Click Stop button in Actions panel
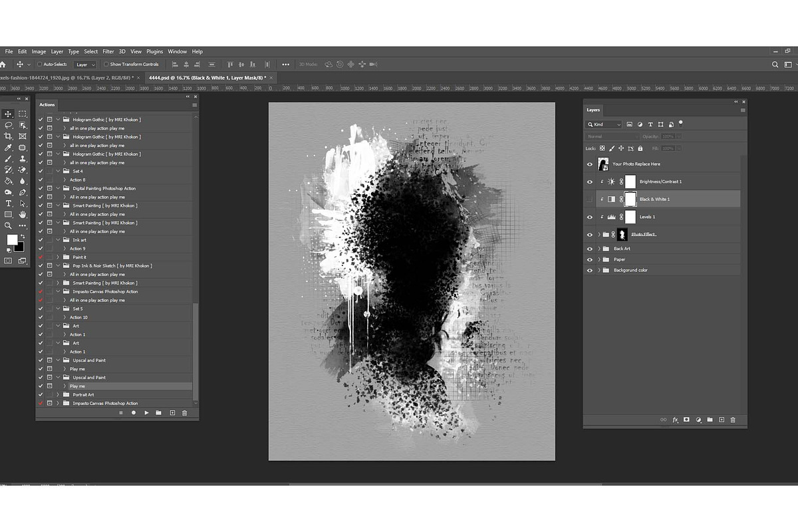 click(x=121, y=413)
